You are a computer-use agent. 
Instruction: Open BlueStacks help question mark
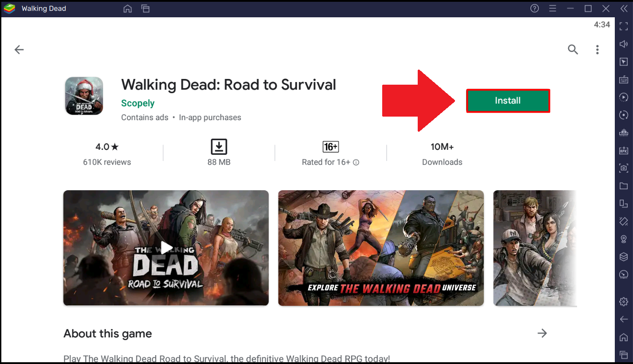tap(535, 8)
